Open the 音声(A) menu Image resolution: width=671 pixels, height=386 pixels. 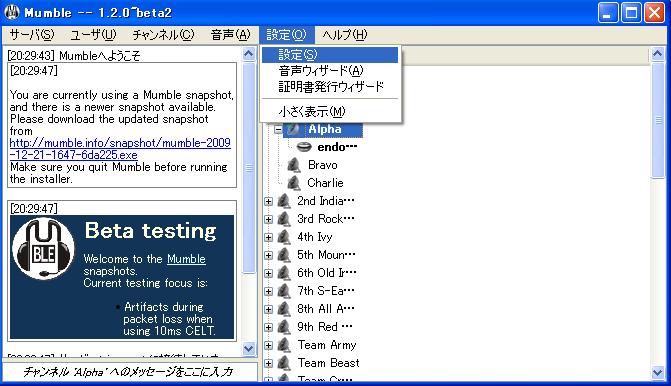(x=230, y=35)
